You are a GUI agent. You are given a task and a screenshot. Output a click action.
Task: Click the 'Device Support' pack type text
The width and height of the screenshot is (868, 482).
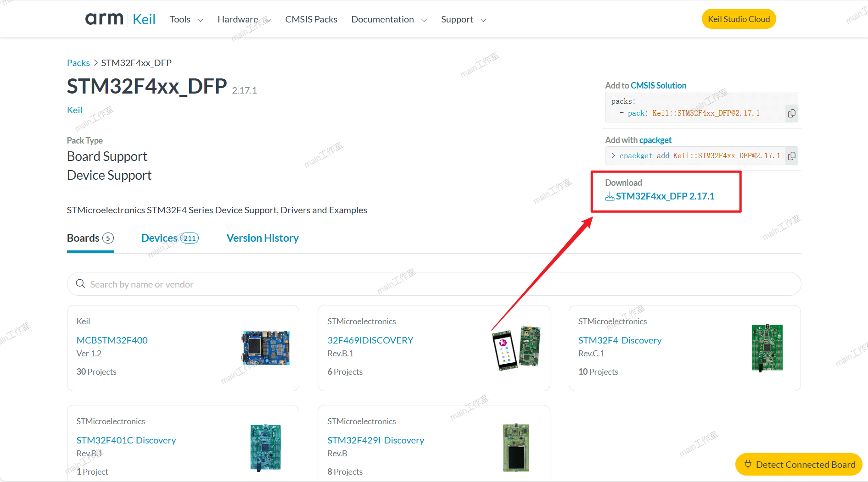109,175
